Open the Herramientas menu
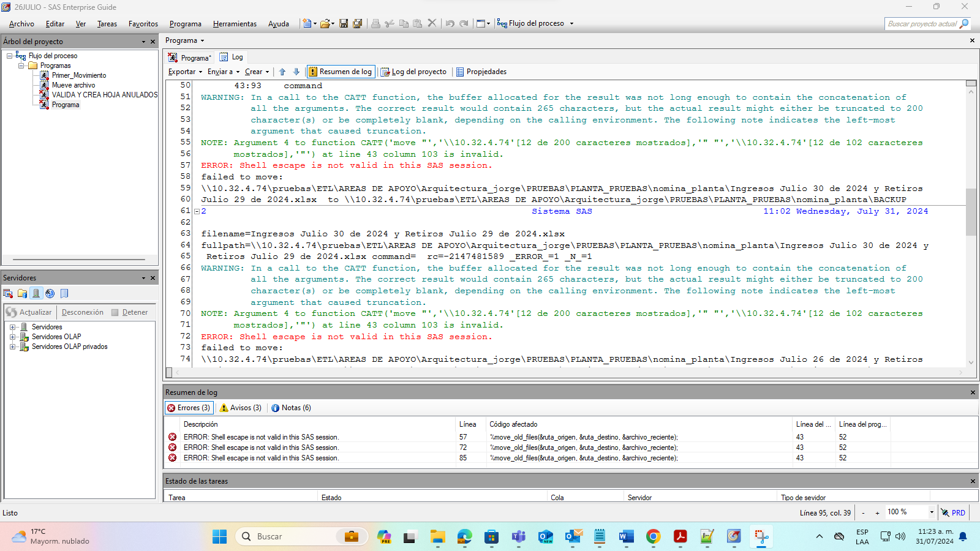 pyautogui.click(x=235, y=23)
